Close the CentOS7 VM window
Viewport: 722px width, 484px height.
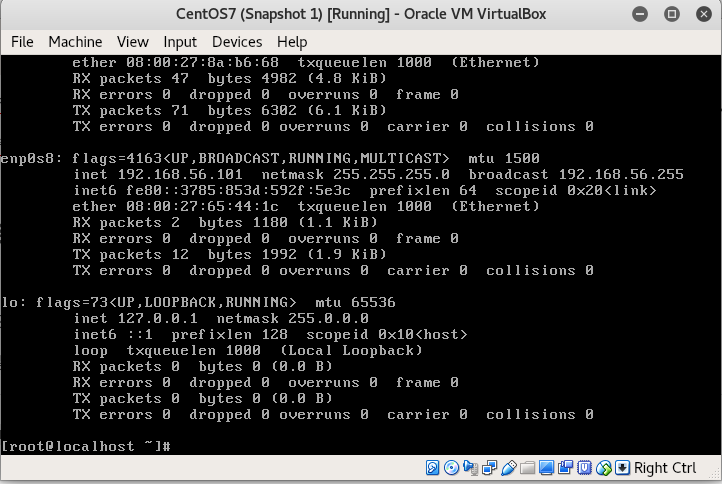(704, 14)
